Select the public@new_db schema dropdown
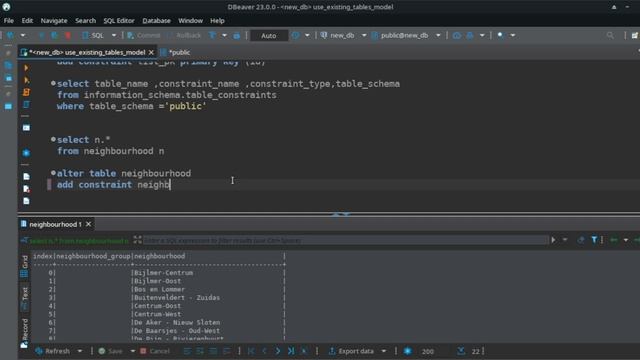 [x=406, y=36]
